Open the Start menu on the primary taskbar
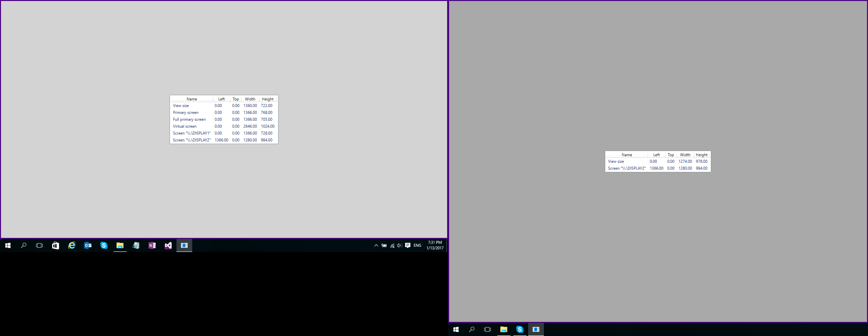868x336 pixels. pos(8,245)
